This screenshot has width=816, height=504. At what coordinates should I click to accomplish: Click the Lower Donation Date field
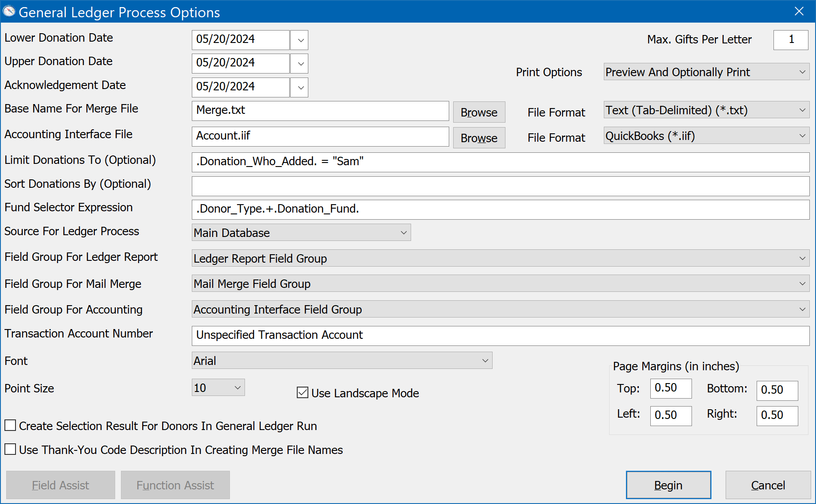(x=241, y=40)
